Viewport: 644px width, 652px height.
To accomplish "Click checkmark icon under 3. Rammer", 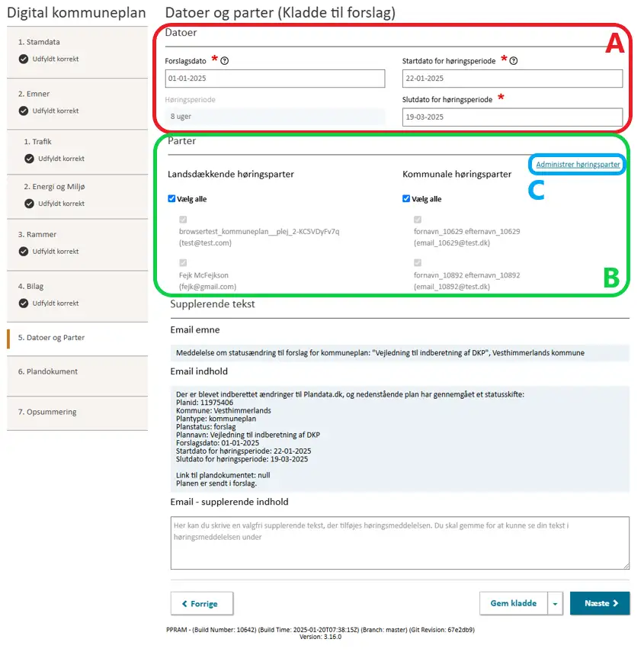I will 24,251.
